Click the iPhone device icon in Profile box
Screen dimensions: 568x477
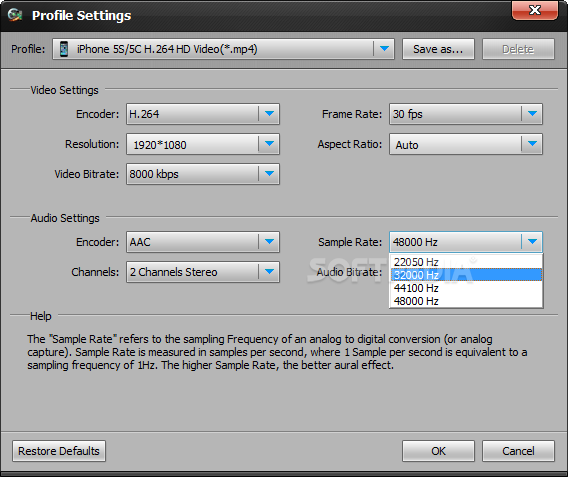coord(64,49)
